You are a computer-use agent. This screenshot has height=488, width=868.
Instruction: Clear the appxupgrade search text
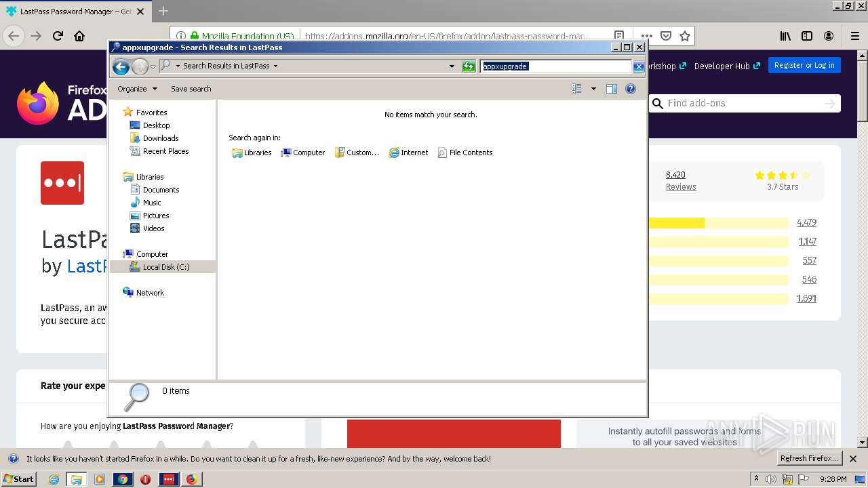pyautogui.click(x=638, y=66)
